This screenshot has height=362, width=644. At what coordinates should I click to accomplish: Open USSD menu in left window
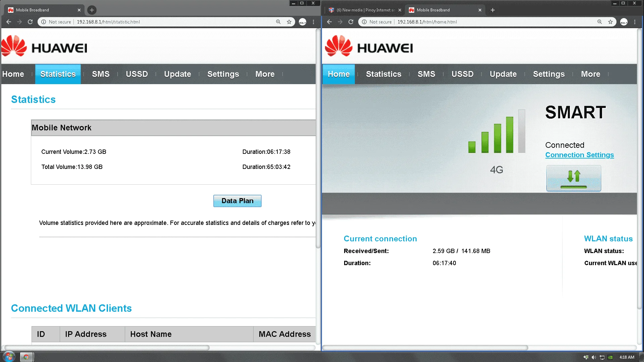[137, 74]
